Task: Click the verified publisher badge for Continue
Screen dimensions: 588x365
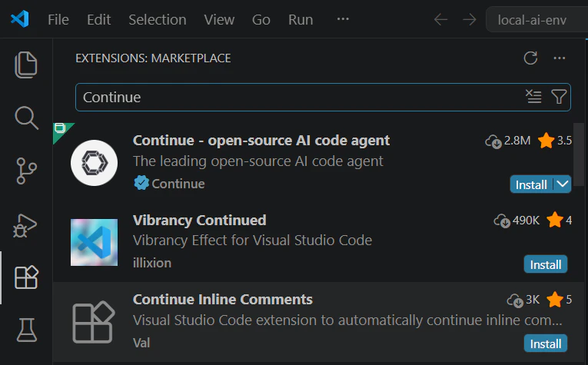Action: (141, 183)
